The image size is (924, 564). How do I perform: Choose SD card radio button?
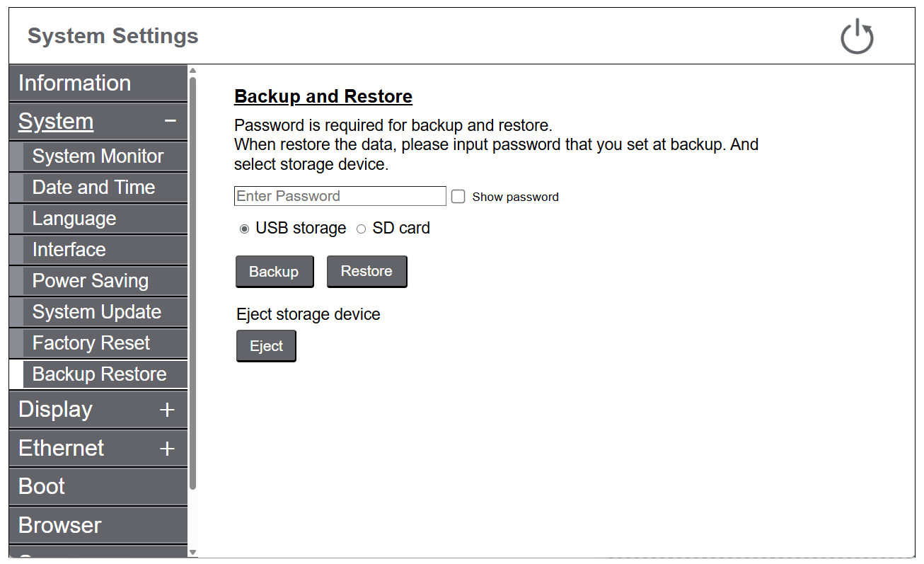pos(362,229)
